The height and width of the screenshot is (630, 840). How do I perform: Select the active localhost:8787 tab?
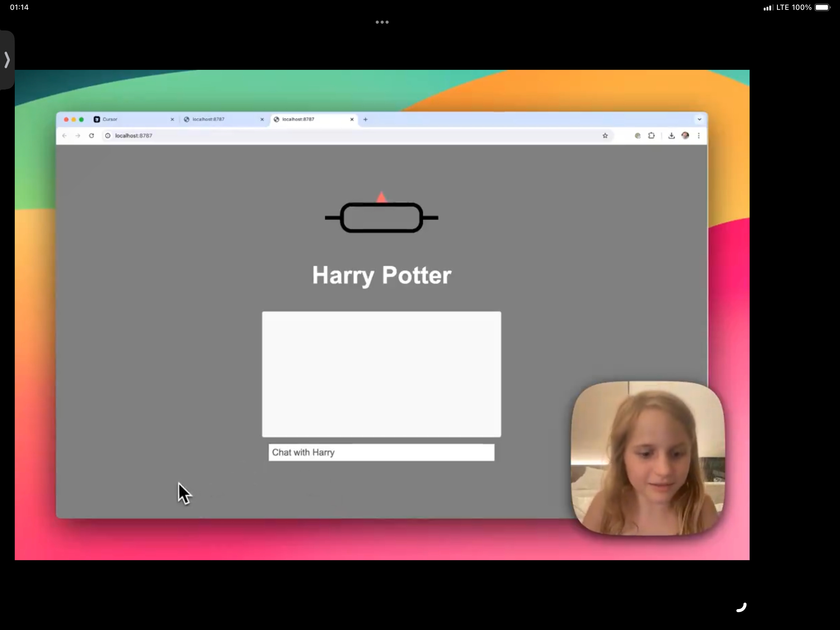click(314, 119)
